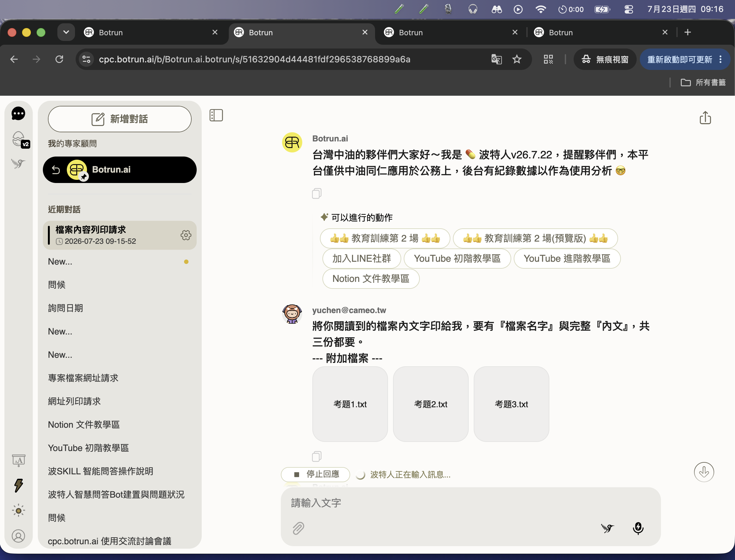Click the microphone voice input icon
The height and width of the screenshot is (560, 735).
click(x=638, y=528)
